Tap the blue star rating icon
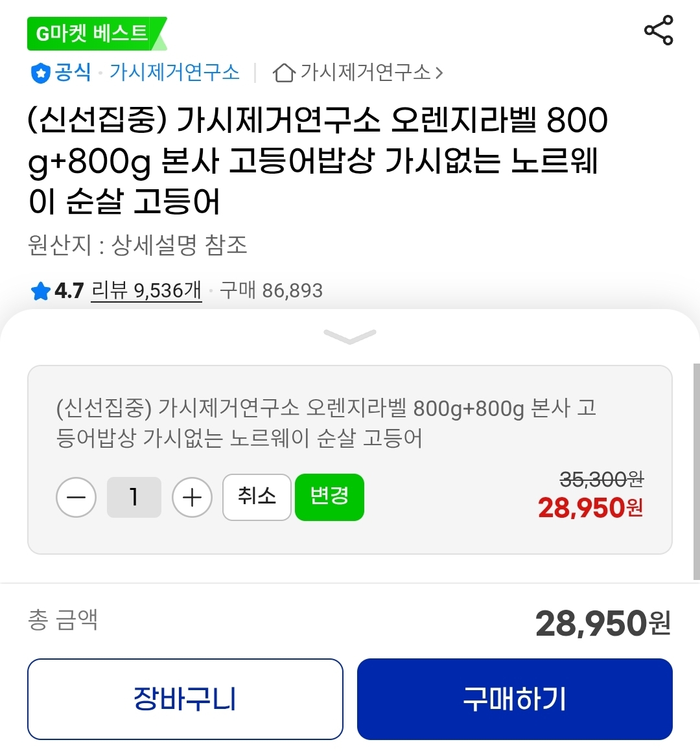 click(x=40, y=291)
